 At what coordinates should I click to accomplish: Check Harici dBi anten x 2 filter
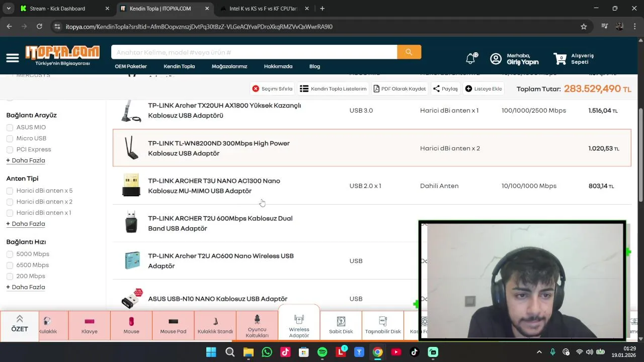click(10, 202)
